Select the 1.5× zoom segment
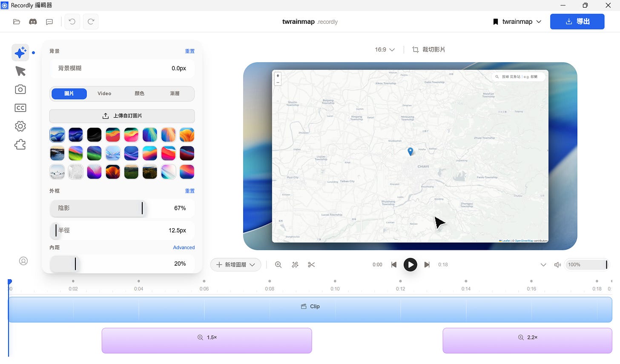620x364 pixels. [x=207, y=341]
